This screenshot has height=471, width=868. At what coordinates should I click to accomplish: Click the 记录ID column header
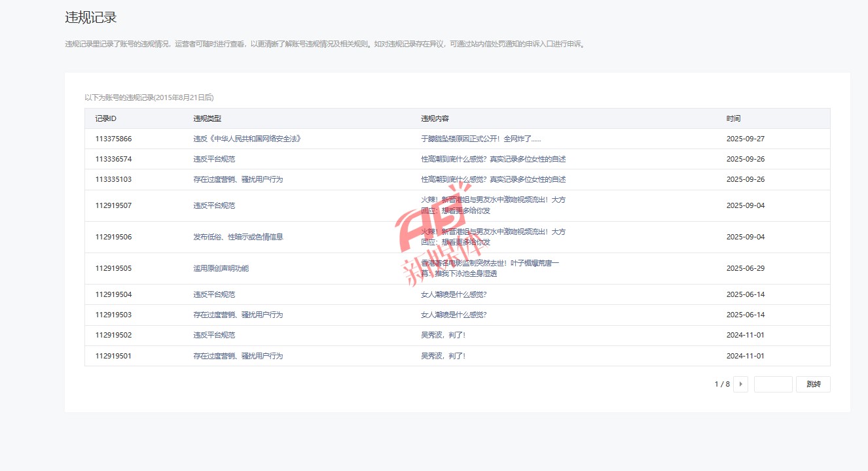(x=105, y=118)
